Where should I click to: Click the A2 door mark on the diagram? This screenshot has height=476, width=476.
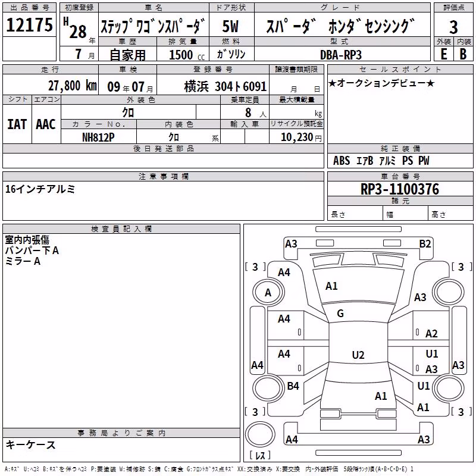coord(431,334)
